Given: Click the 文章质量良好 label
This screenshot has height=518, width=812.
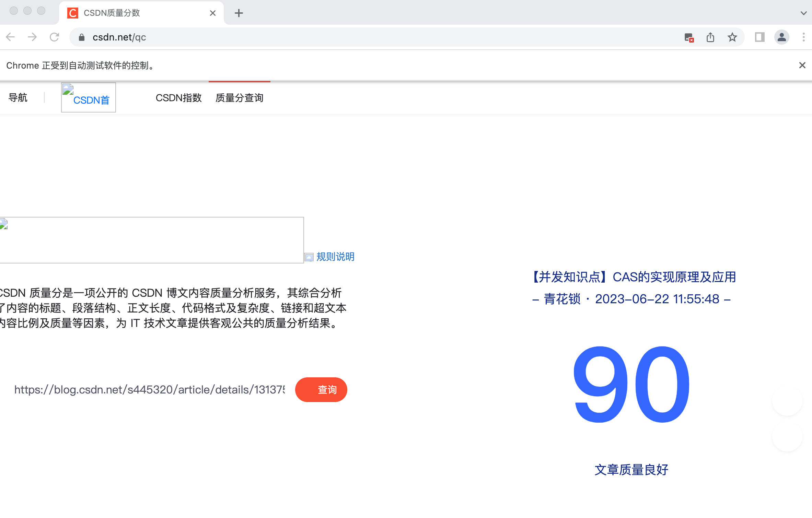Looking at the screenshot, I should pyautogui.click(x=631, y=470).
